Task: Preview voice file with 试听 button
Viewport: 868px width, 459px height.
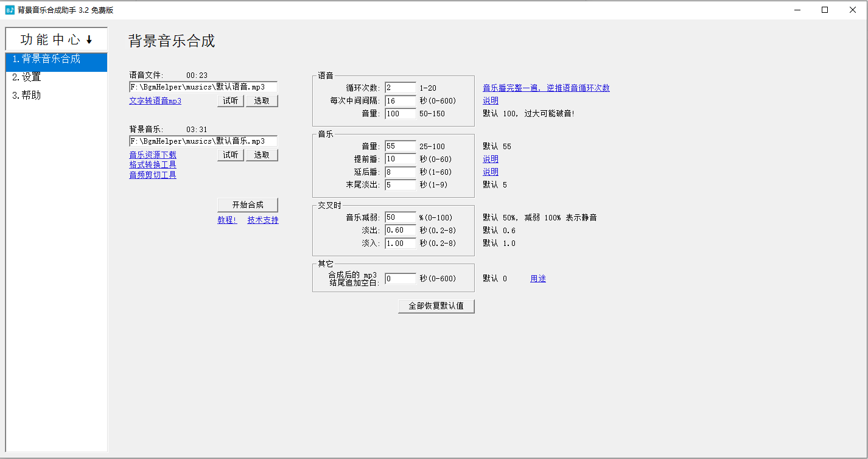Action: click(x=231, y=101)
